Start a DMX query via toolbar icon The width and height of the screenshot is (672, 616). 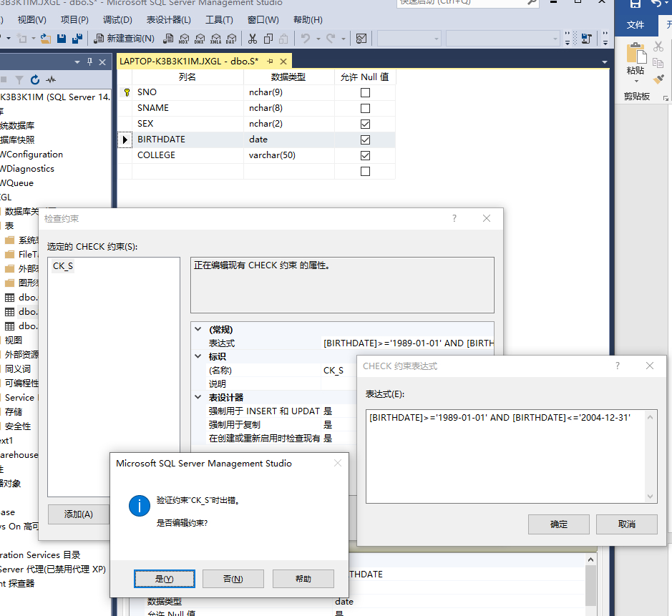(200, 39)
